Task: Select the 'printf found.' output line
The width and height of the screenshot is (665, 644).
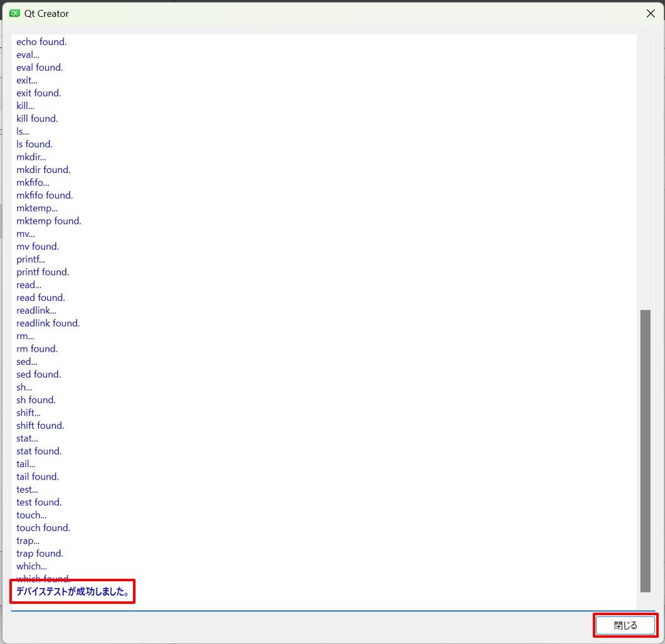Action: coord(43,272)
